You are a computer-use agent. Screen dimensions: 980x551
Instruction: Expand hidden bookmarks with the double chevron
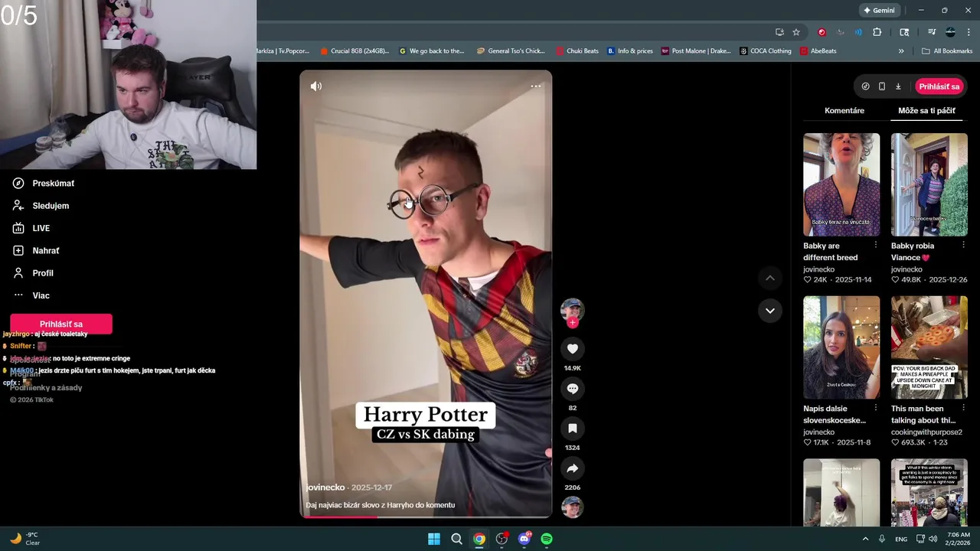point(901,51)
